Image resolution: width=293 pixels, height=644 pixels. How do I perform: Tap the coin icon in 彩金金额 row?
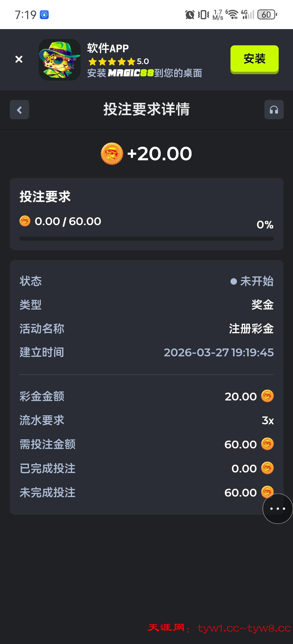267,396
